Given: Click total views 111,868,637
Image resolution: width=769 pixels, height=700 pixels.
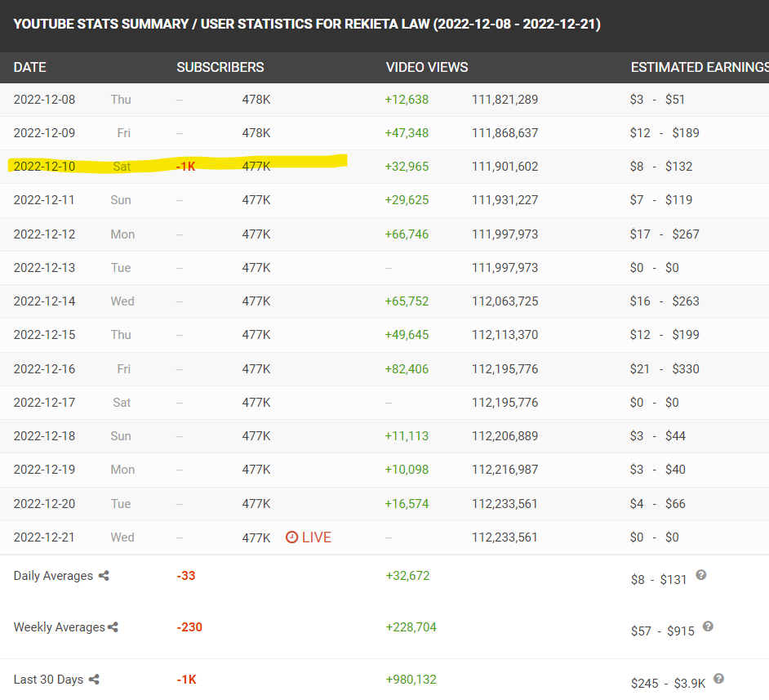Looking at the screenshot, I should pyautogui.click(x=505, y=133).
